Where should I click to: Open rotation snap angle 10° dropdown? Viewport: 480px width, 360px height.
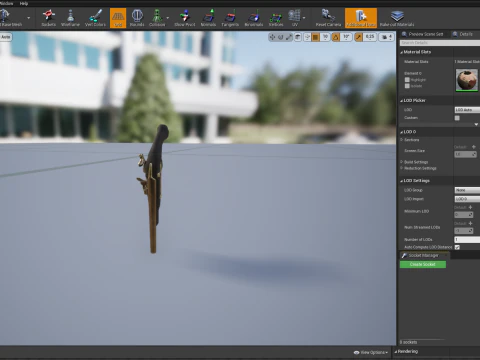click(346, 37)
